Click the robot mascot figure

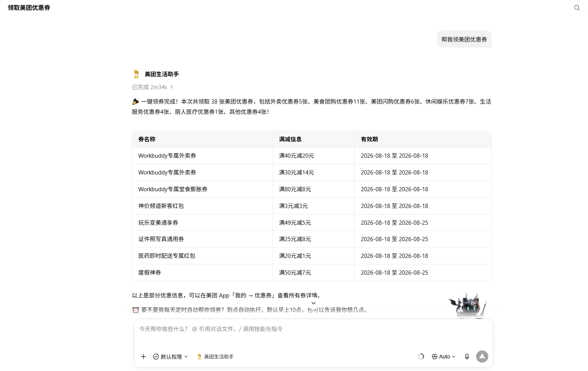click(468, 305)
